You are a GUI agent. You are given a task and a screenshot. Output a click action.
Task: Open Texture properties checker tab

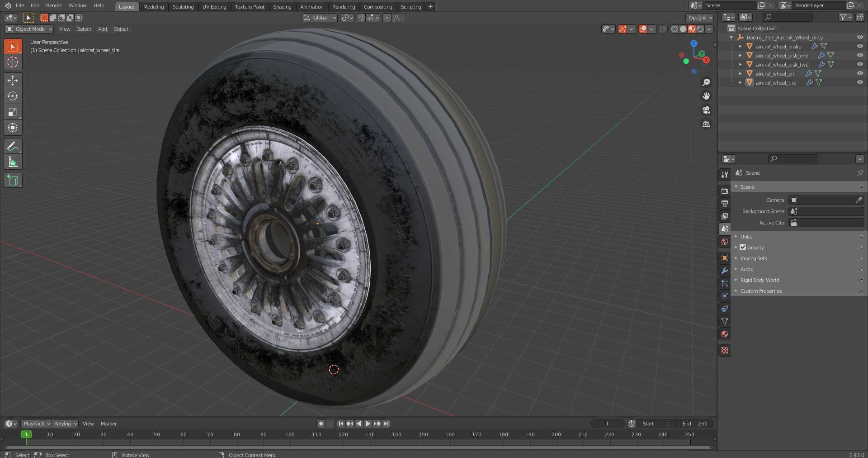click(725, 350)
